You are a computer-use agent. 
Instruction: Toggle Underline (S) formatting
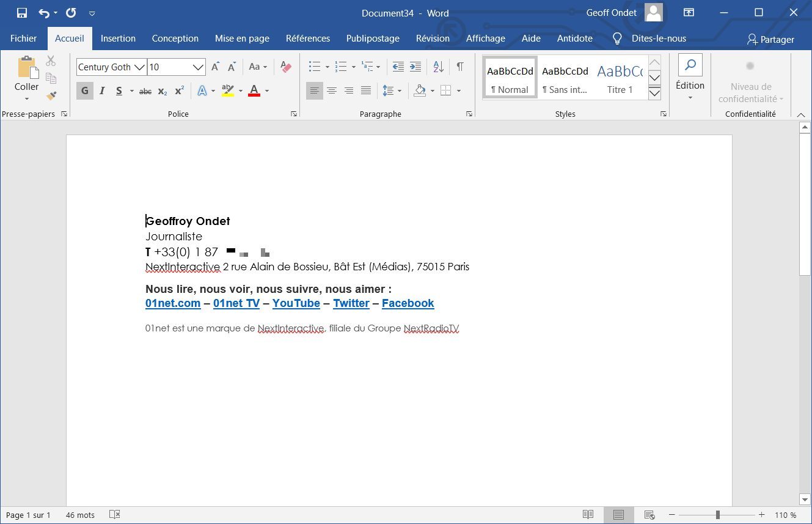119,91
